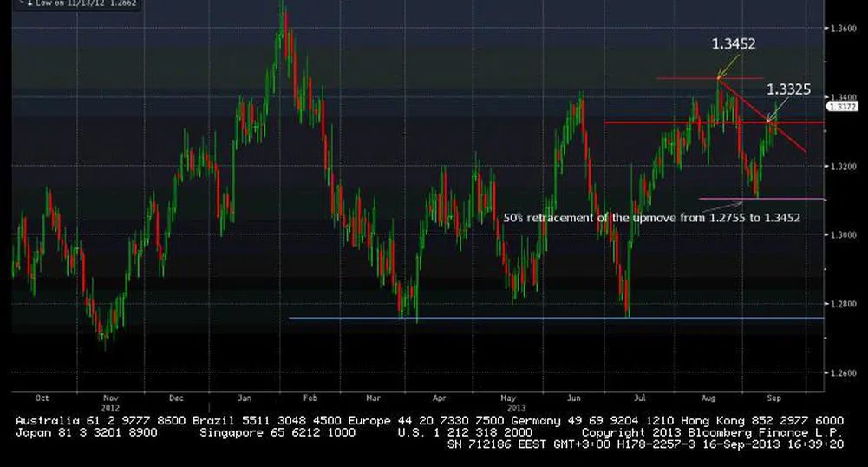This screenshot has width=868, height=467.
Task: Click the 50% retracement annotation text
Action: 651,218
